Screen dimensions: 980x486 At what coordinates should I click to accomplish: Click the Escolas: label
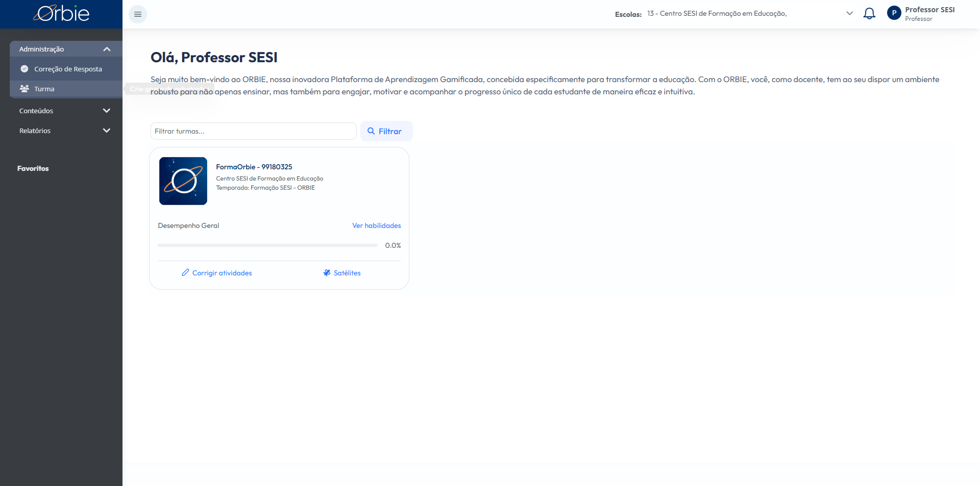628,14
